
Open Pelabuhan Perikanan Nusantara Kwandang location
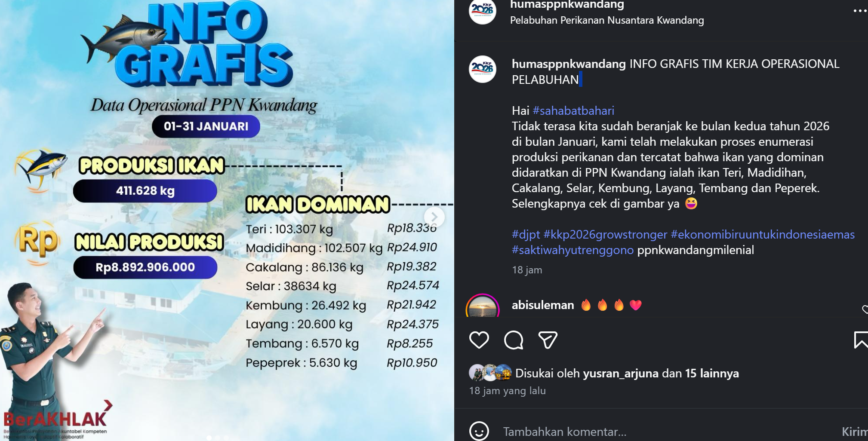607,20
